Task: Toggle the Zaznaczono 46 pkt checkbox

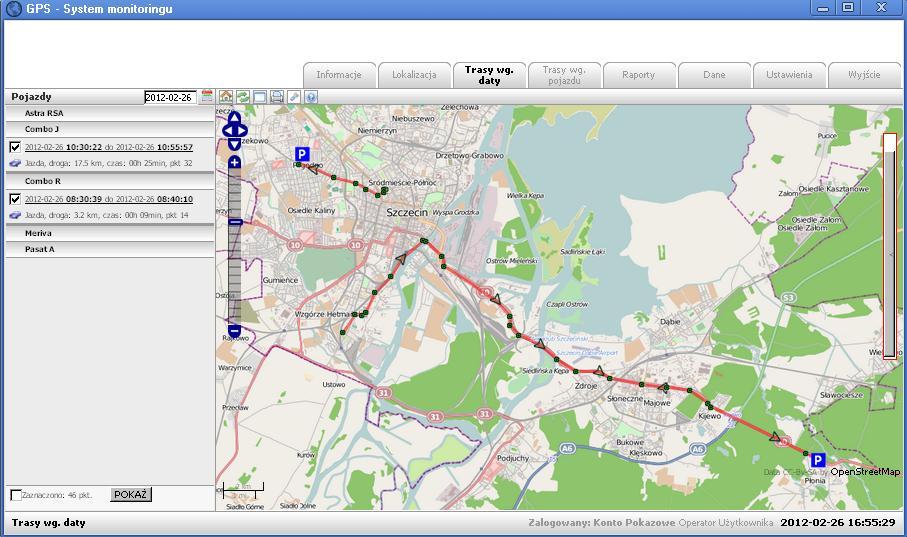Action: point(16,495)
